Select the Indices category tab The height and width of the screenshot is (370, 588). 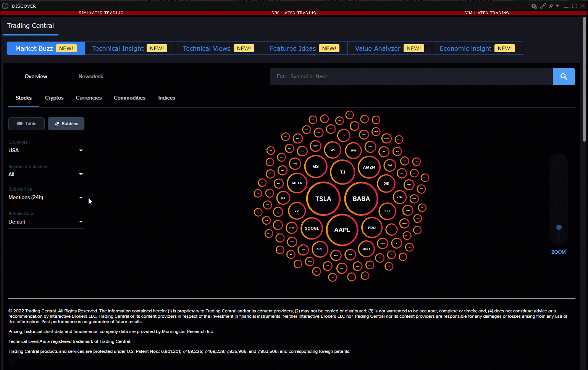tap(167, 98)
